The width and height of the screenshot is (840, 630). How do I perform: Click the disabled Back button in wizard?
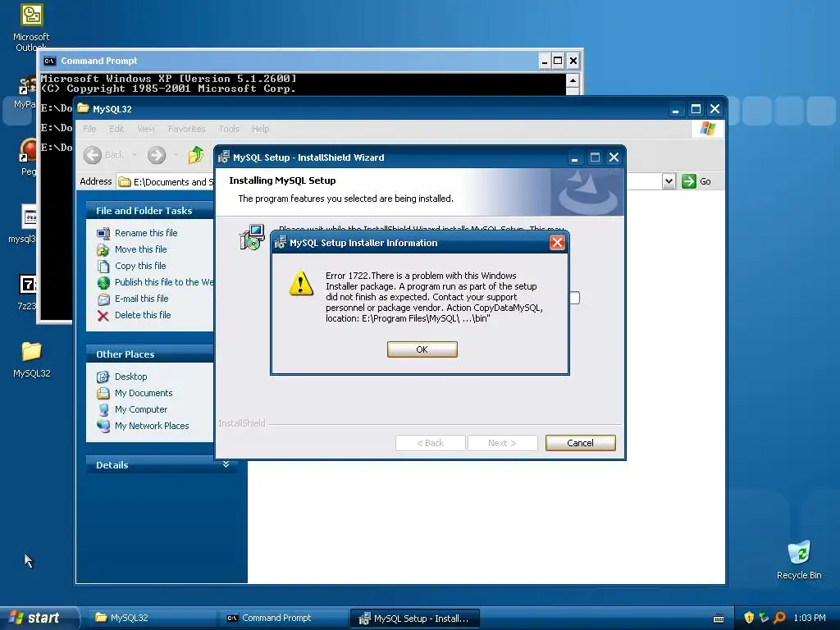[x=430, y=443]
